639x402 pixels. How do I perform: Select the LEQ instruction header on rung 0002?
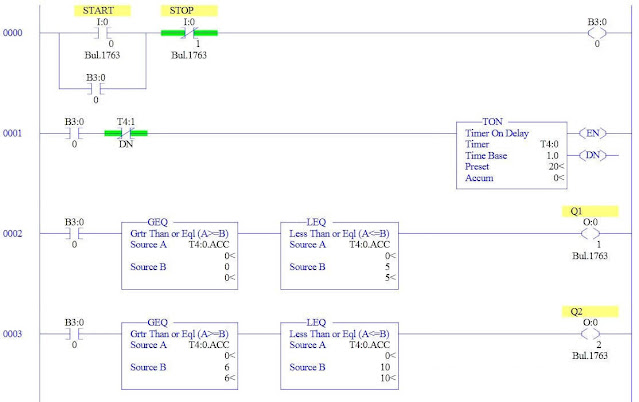[x=316, y=222]
